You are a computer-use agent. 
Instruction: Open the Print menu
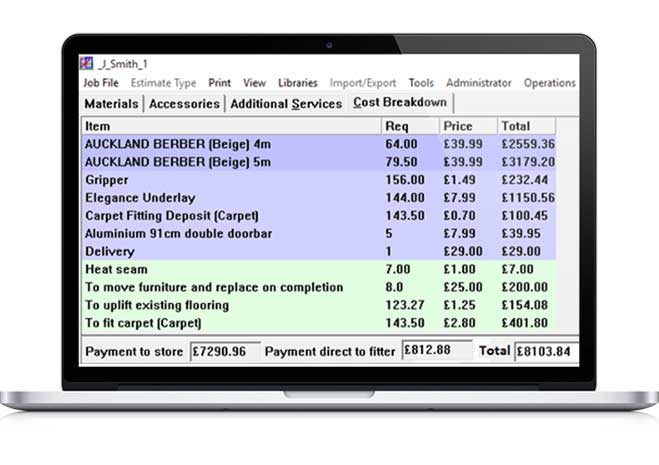pyautogui.click(x=219, y=83)
